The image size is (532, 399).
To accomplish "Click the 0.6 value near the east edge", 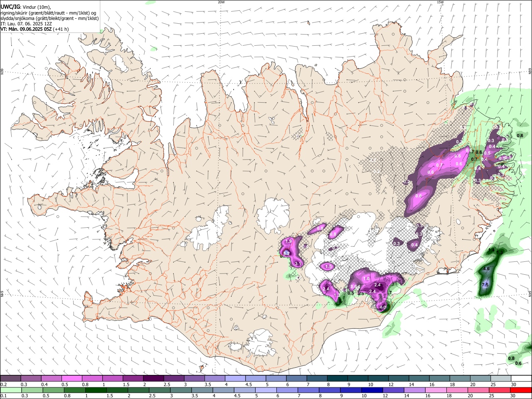I will pos(520,135).
